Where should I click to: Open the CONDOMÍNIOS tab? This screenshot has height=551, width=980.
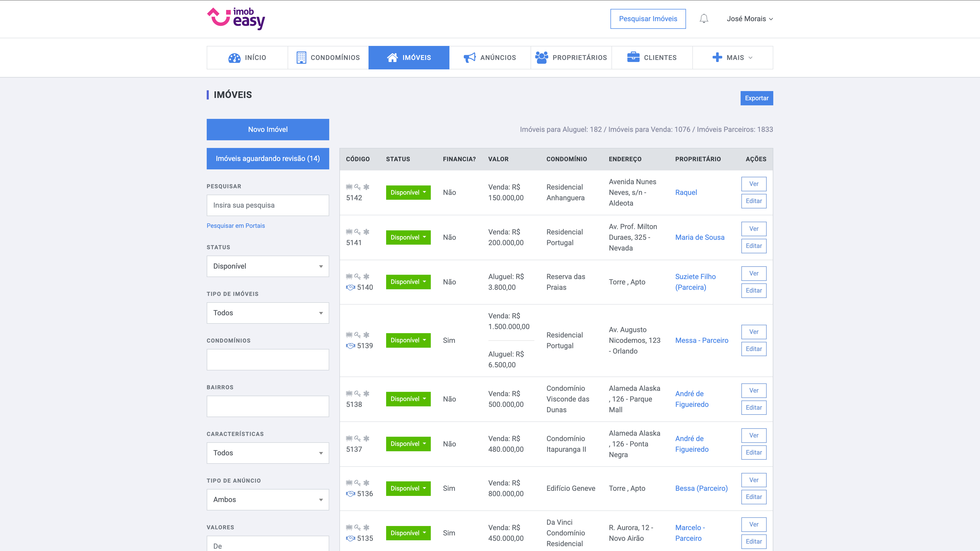click(x=328, y=57)
